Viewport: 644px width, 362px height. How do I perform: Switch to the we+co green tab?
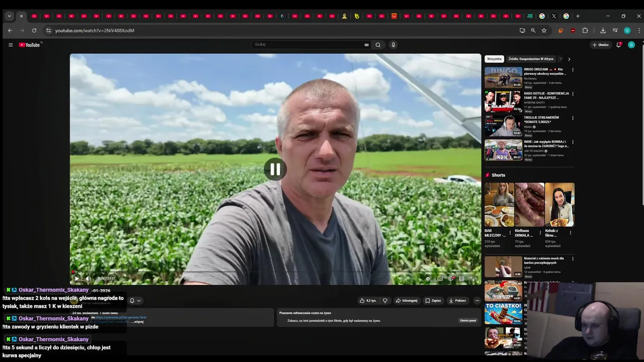[x=530, y=16]
